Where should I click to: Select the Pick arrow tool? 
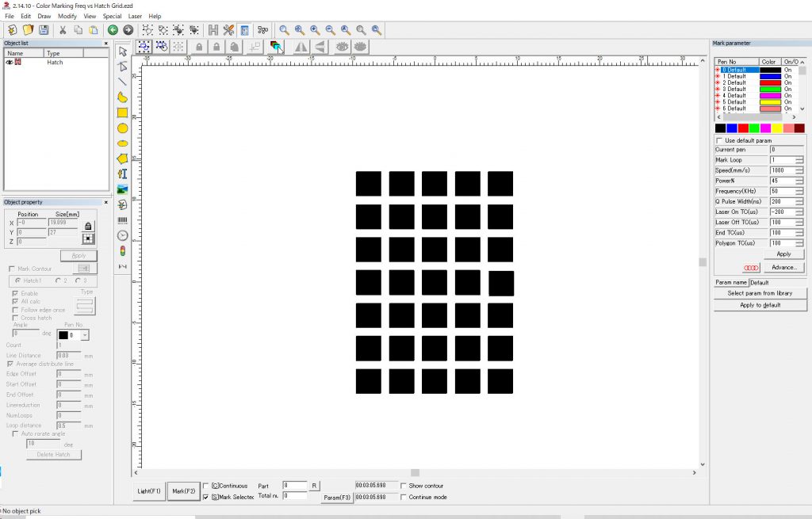coord(123,52)
